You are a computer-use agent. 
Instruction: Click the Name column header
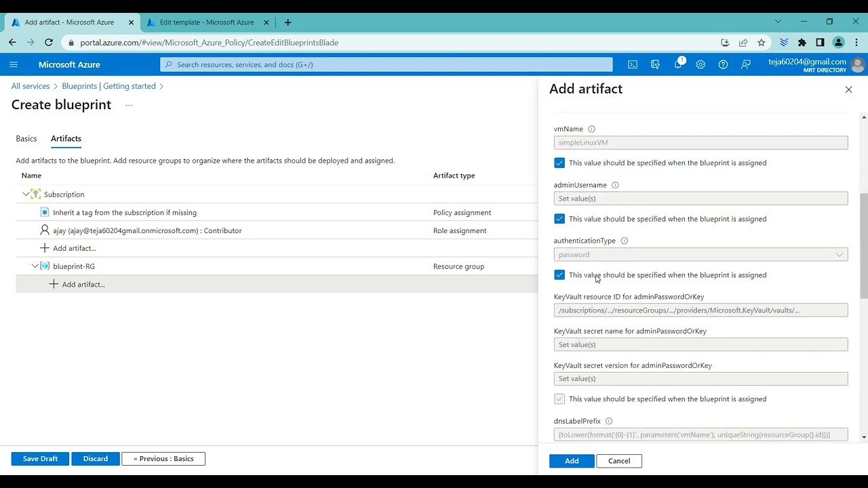31,176
